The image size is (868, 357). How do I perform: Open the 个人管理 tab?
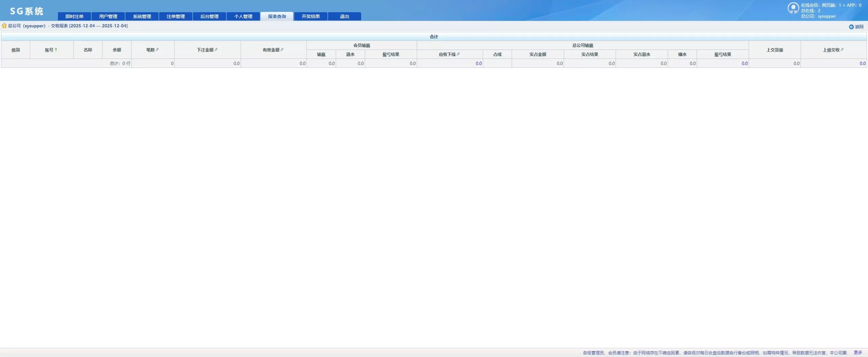point(243,16)
